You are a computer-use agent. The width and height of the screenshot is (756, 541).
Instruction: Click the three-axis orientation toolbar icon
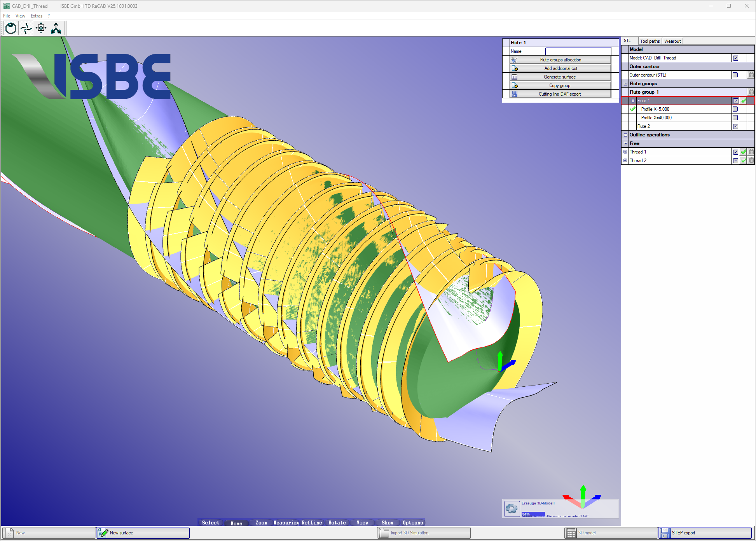click(x=56, y=28)
